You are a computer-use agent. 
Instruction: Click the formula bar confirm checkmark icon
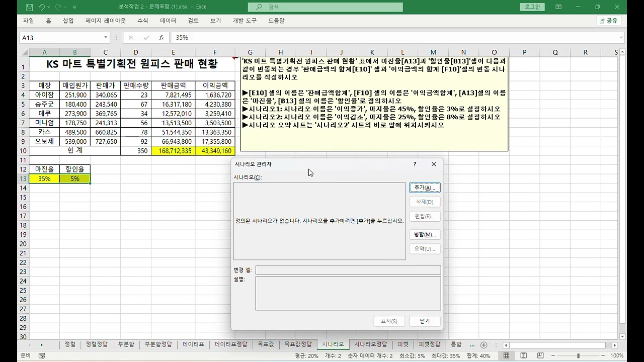tap(146, 38)
